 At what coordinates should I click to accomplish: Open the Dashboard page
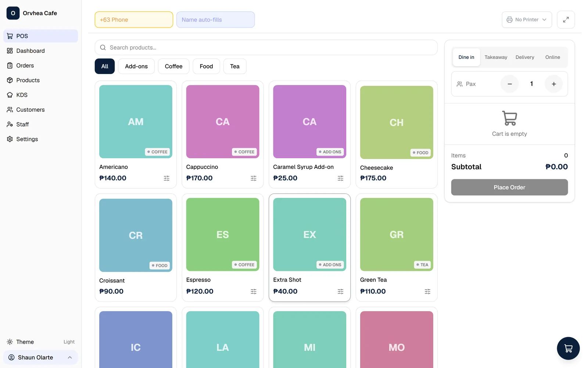pos(40,51)
